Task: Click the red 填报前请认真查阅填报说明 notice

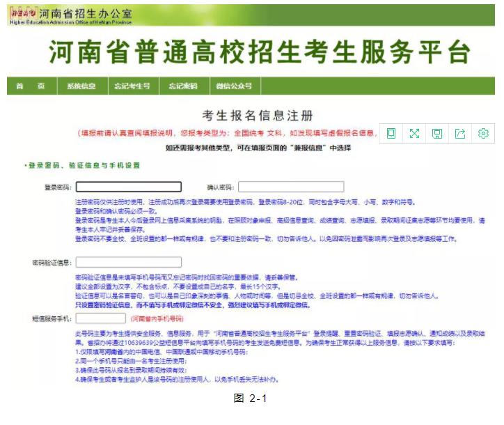Action: point(228,133)
